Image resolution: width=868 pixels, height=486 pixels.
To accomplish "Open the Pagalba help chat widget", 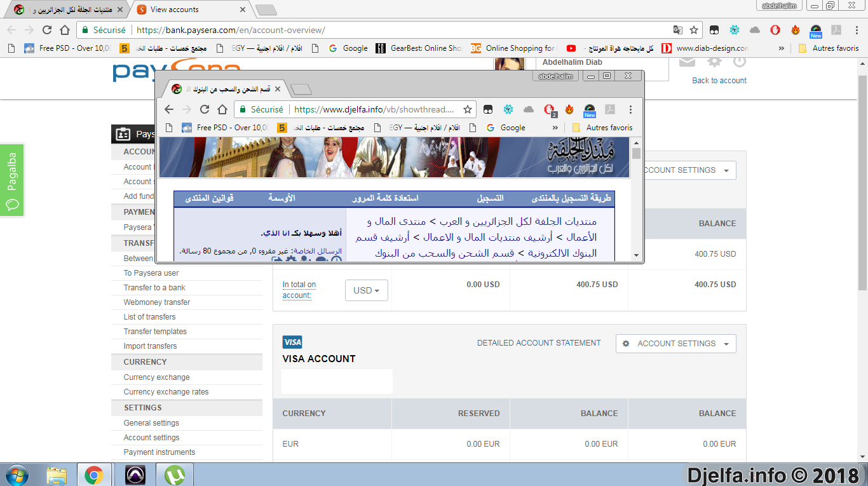I will (x=12, y=180).
